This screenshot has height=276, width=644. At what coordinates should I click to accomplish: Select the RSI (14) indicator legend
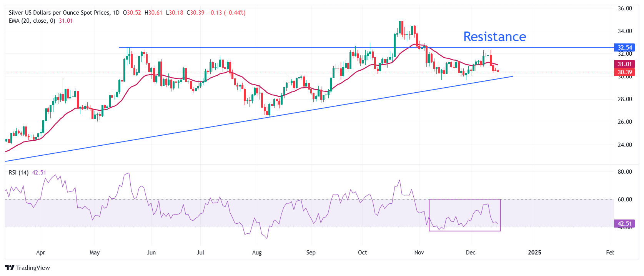pyautogui.click(x=18, y=173)
